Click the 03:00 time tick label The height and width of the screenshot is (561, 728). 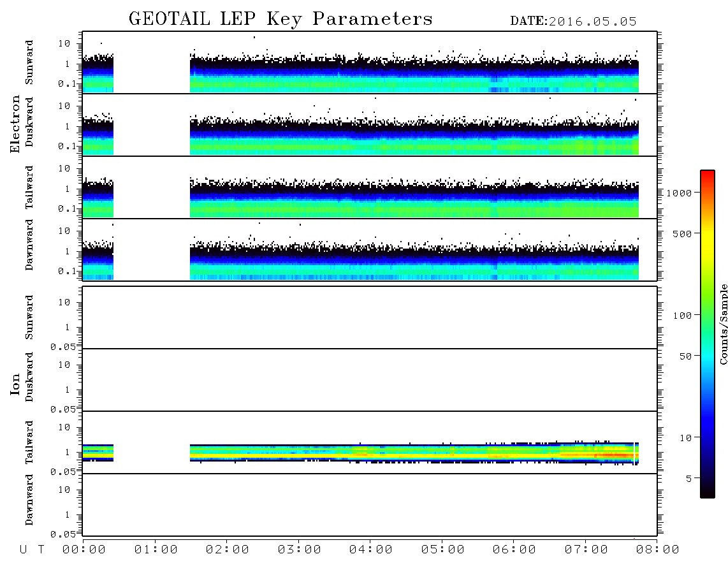[300, 550]
